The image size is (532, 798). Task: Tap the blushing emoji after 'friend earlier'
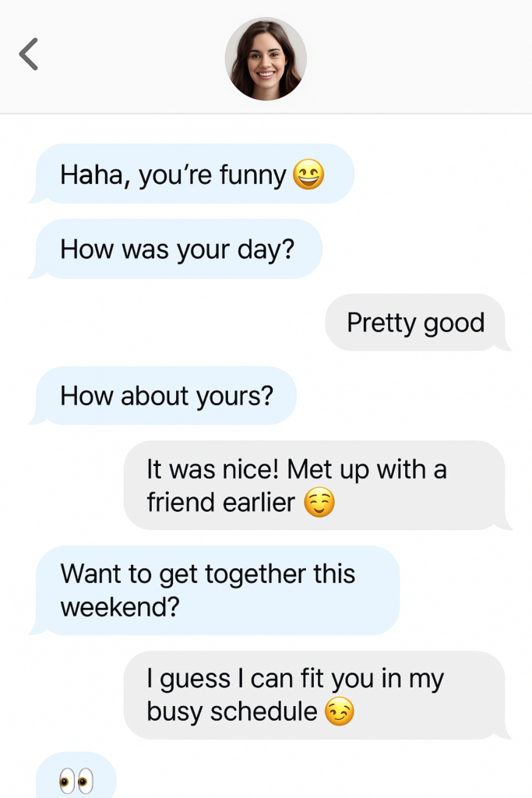coord(319,503)
